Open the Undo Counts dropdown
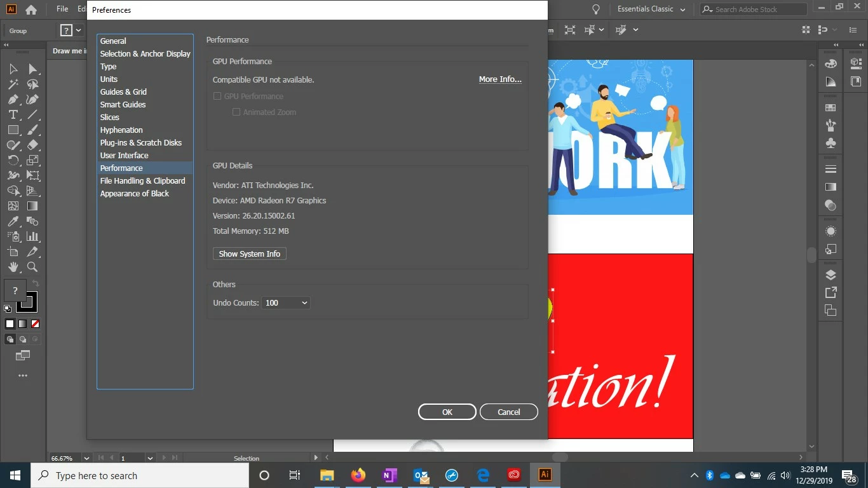 tap(286, 303)
